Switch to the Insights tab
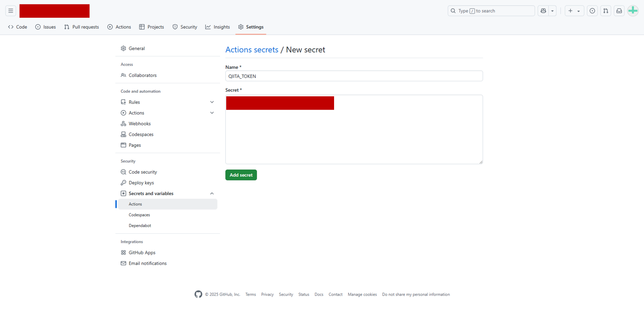The image size is (644, 320). point(218,27)
